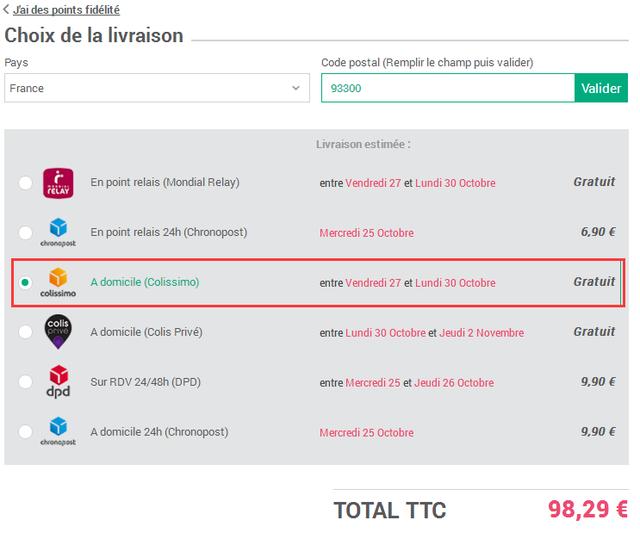This screenshot has height=545, width=640.
Task: Click the orange Colissimo box icon
Action: (x=58, y=277)
